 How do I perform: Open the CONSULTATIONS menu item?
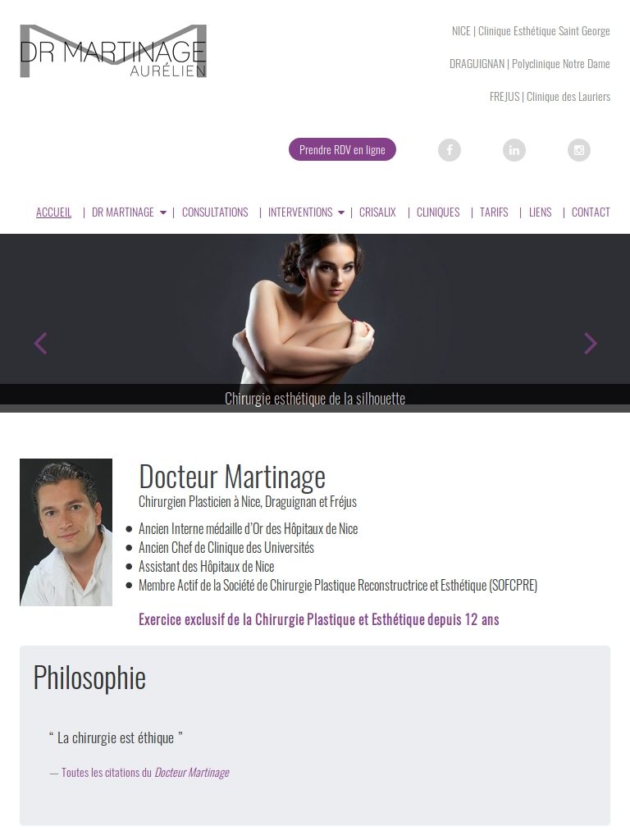point(215,212)
